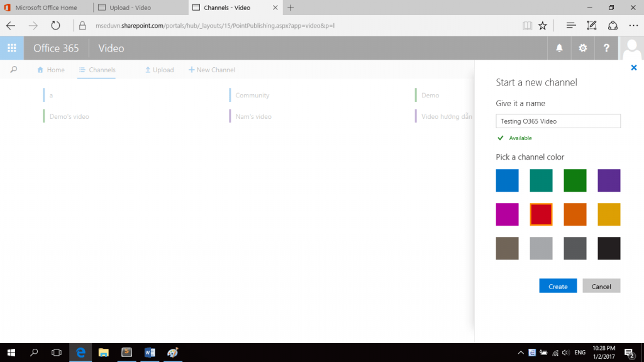This screenshot has width=644, height=362.
Task: Click the search magnifier in Video nav
Action: point(14,70)
